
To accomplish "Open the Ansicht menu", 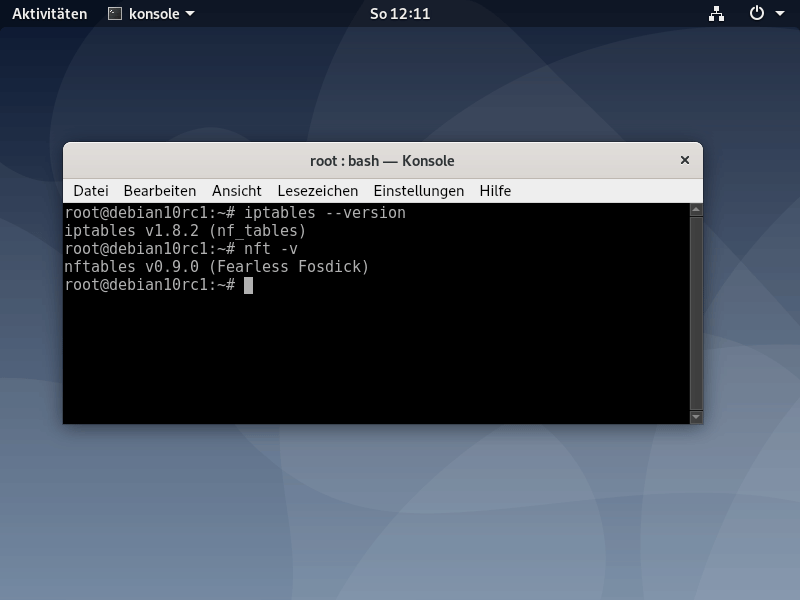I will click(x=236, y=190).
